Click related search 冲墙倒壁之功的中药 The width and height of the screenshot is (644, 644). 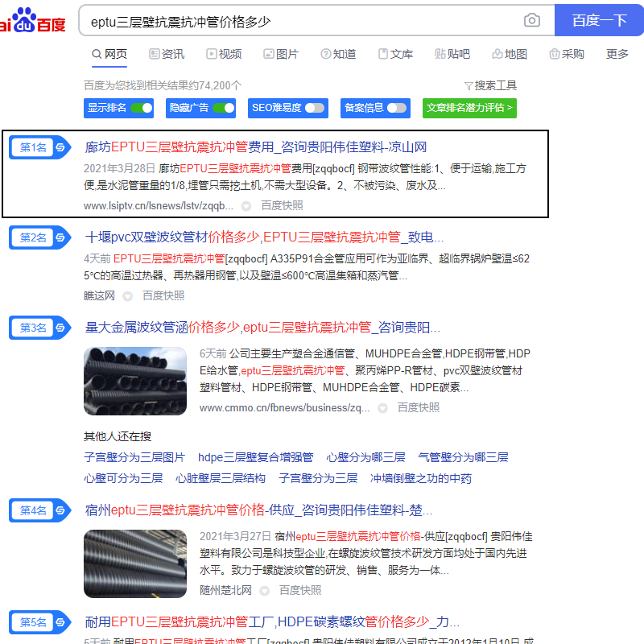point(421,478)
